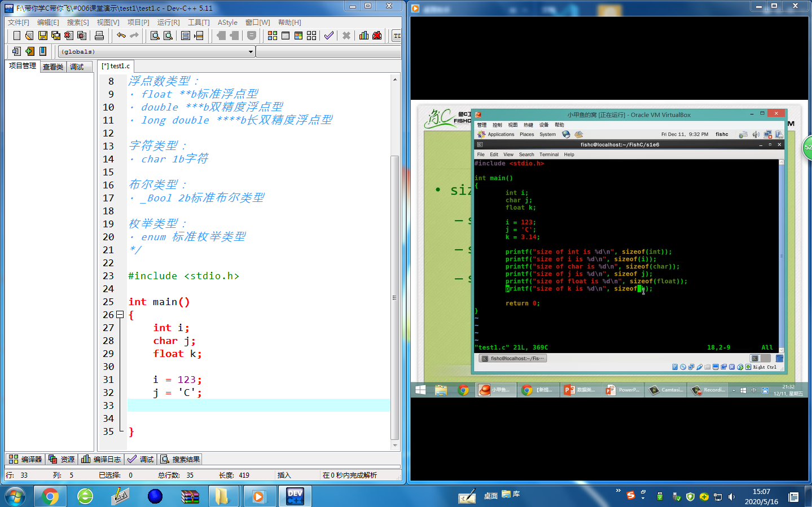Run syntax check with the purple checkmark
This screenshot has width=812, height=507.
329,36
